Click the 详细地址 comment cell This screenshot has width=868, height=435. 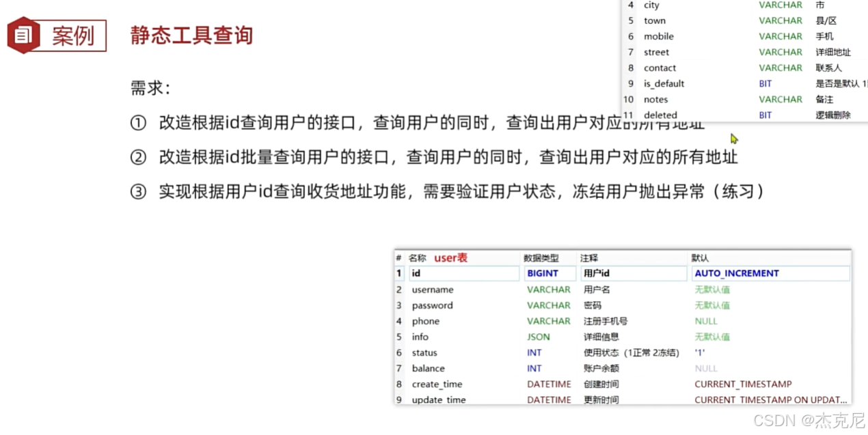(x=833, y=52)
